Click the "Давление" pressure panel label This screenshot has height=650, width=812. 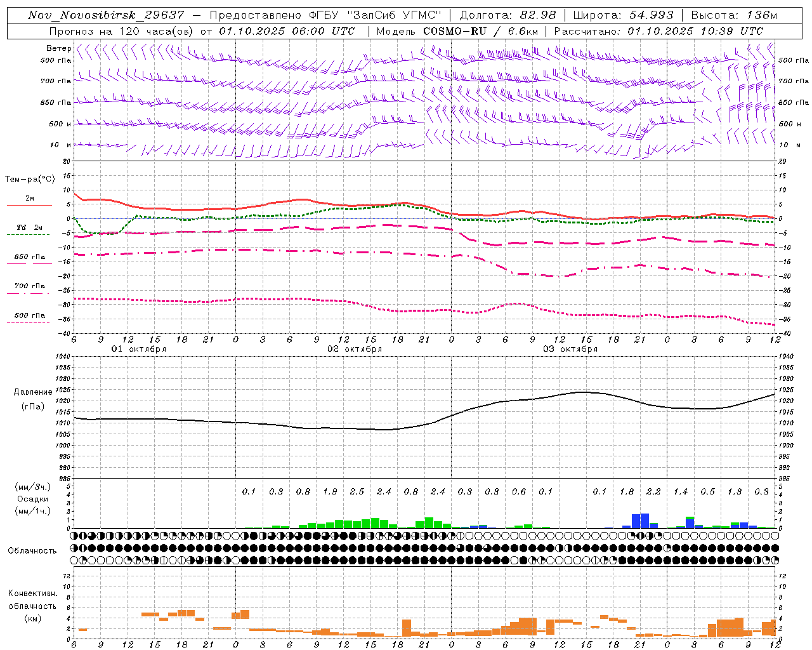coord(33,392)
